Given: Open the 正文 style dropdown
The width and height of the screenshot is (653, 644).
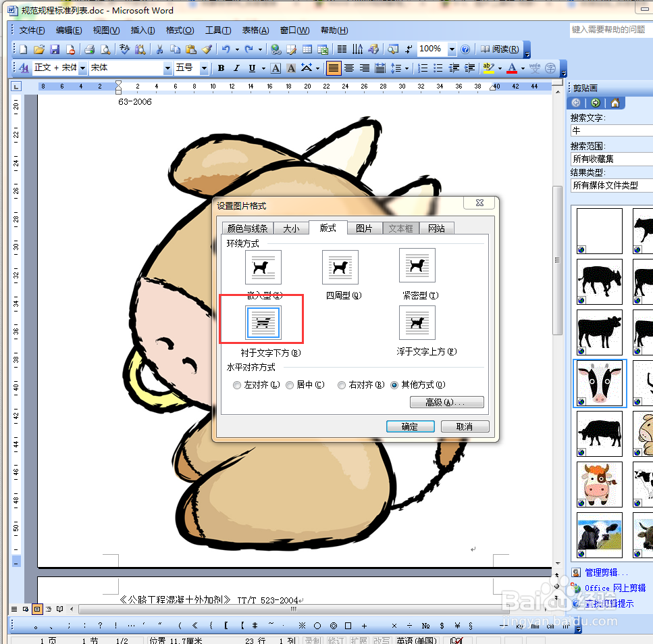Looking at the screenshot, I should coord(83,68).
